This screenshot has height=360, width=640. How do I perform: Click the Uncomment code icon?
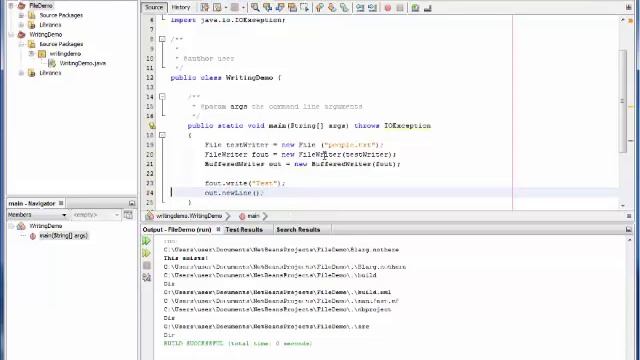point(427,7)
